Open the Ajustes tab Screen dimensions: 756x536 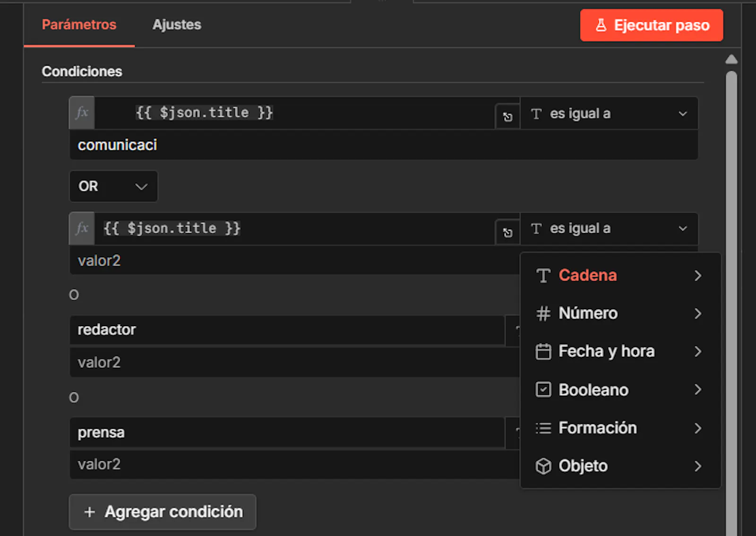[x=177, y=25]
